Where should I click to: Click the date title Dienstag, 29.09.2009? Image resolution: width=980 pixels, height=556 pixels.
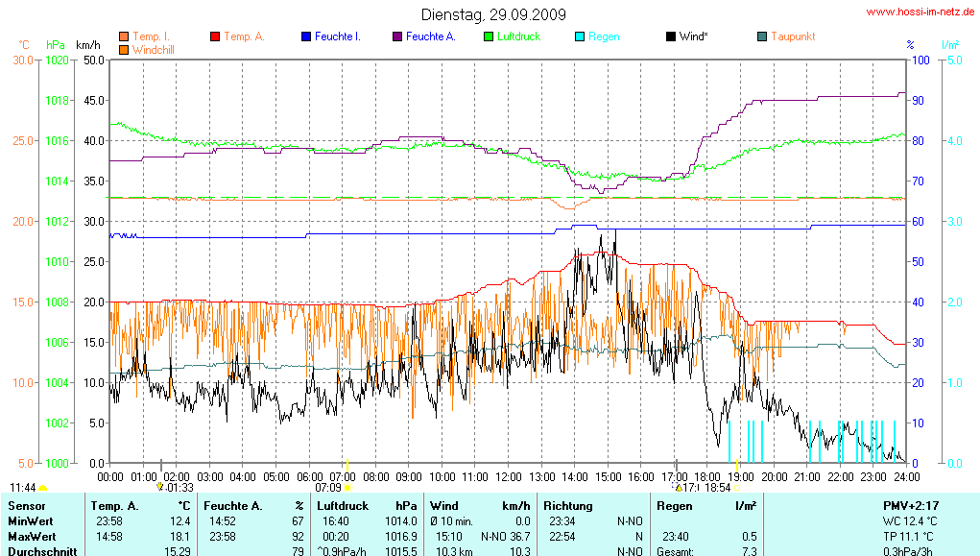(x=493, y=15)
